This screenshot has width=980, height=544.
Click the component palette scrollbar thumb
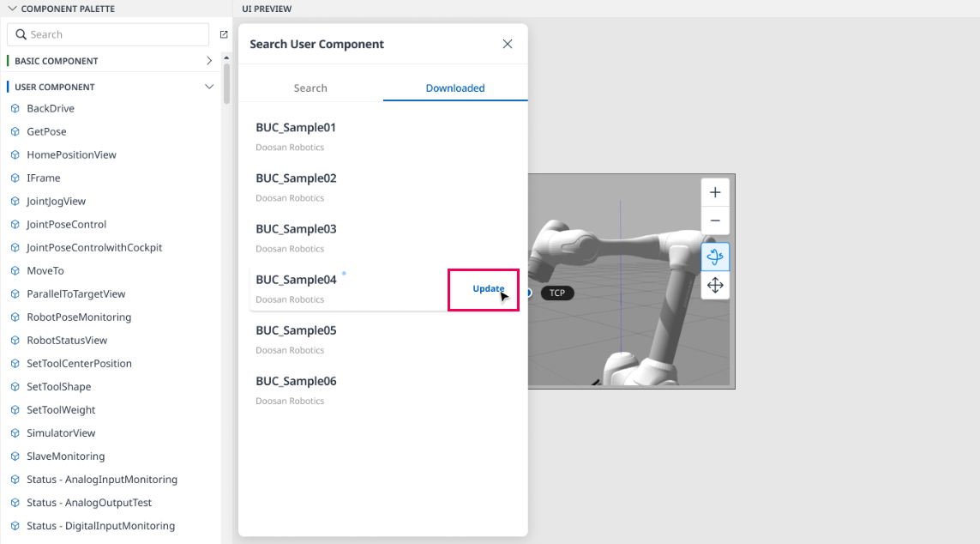[x=226, y=82]
